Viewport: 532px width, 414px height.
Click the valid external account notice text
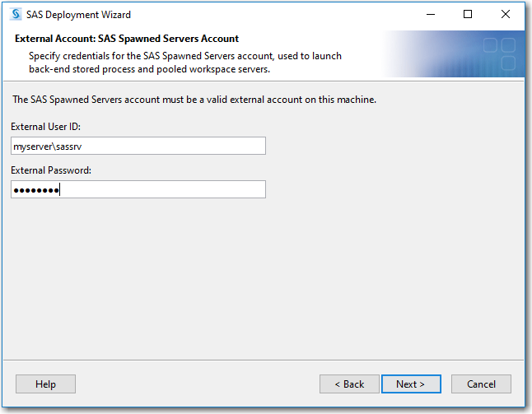pyautogui.click(x=194, y=100)
